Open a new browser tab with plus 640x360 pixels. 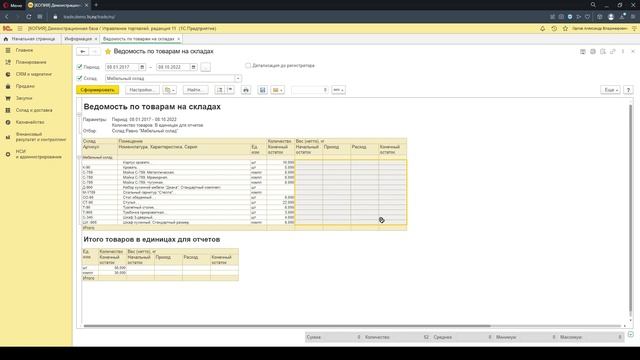96,5
